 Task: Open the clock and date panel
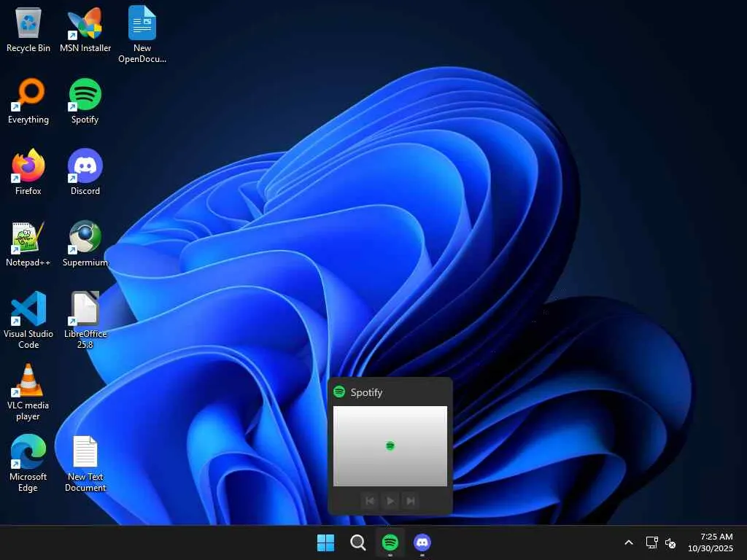[711, 542]
